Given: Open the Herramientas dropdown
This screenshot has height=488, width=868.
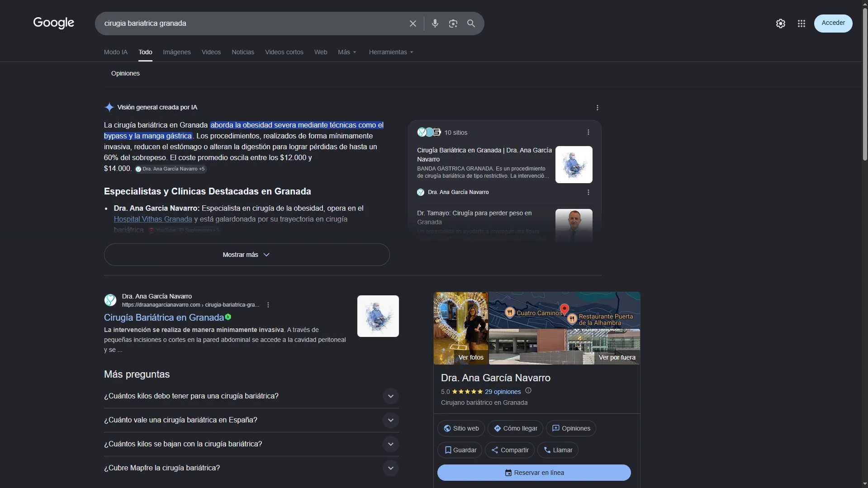Looking at the screenshot, I should click(x=391, y=52).
